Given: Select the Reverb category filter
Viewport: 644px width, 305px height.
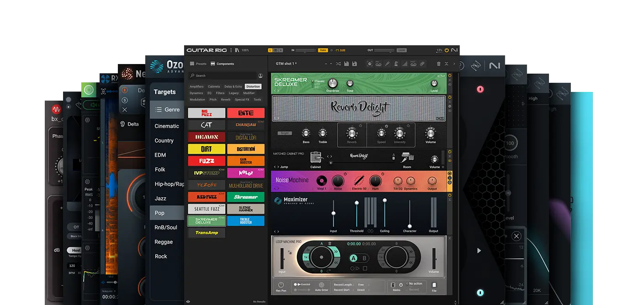Looking at the screenshot, I should 226,99.
